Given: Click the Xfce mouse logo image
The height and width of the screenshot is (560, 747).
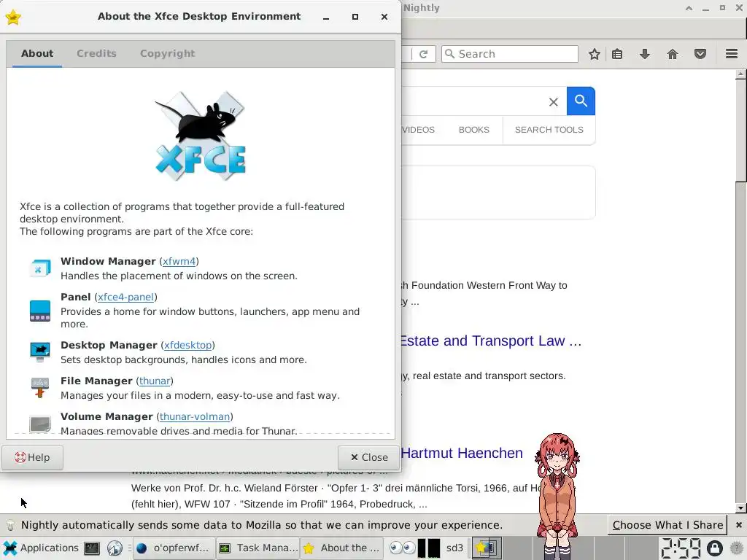Looking at the screenshot, I should [200, 136].
